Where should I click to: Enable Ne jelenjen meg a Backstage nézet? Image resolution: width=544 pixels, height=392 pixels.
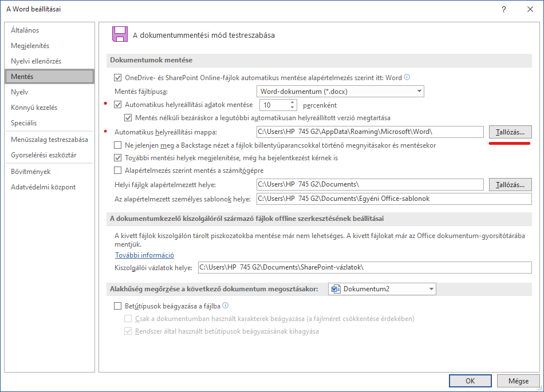[117, 145]
